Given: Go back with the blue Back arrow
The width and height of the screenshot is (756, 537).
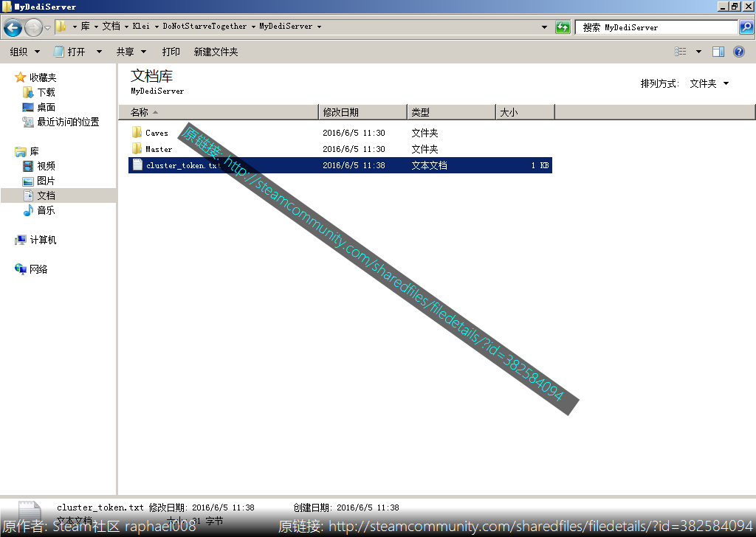Looking at the screenshot, I should (x=13, y=27).
